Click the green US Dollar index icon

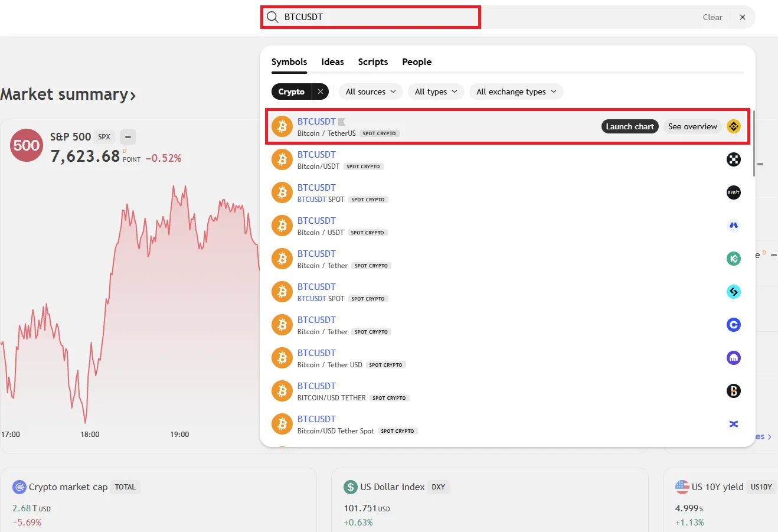point(351,487)
